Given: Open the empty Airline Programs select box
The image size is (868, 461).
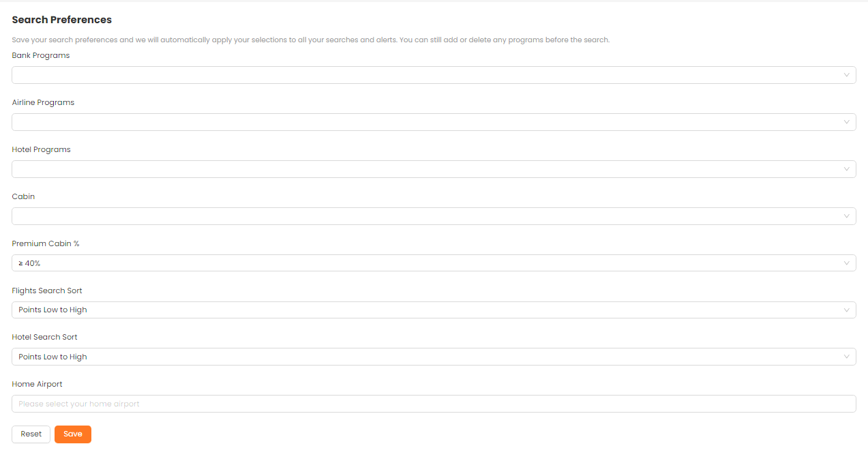Looking at the screenshot, I should (x=423, y=122).
